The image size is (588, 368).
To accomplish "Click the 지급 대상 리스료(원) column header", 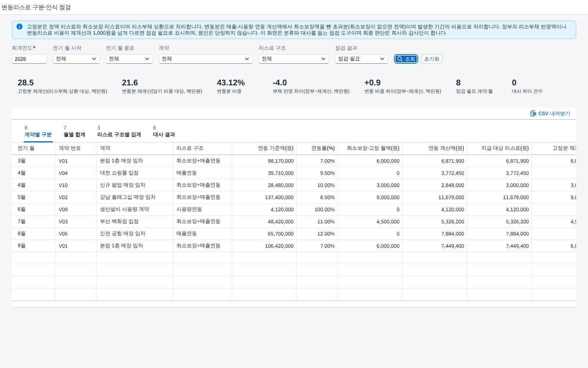I will 500,148.
